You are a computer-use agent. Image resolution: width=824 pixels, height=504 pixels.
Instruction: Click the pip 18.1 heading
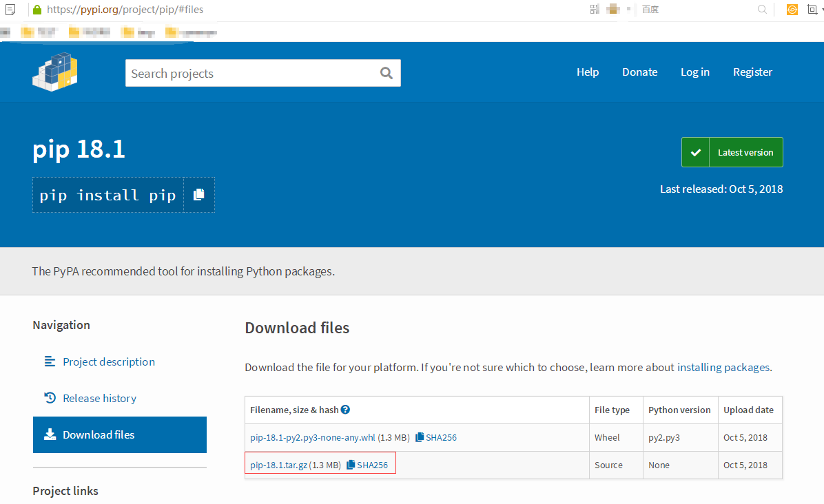79,149
